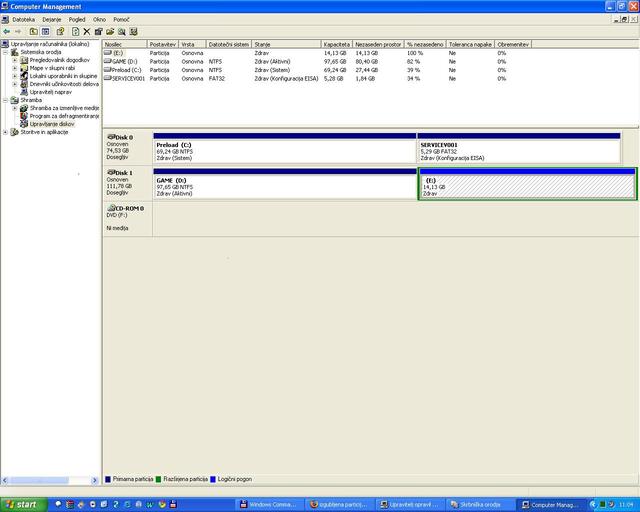Sort by the Nezaseden prostor column header
The image size is (640, 512).
(378, 44)
